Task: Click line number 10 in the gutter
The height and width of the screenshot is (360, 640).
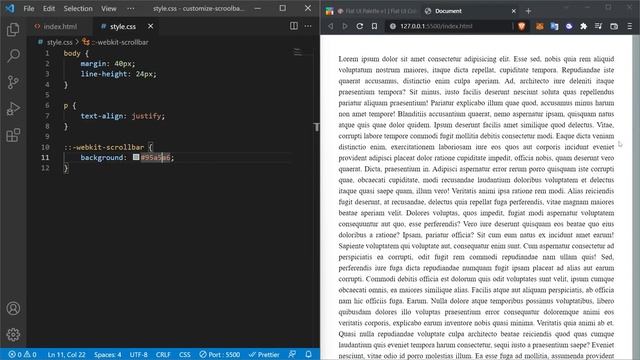Action: point(45,147)
